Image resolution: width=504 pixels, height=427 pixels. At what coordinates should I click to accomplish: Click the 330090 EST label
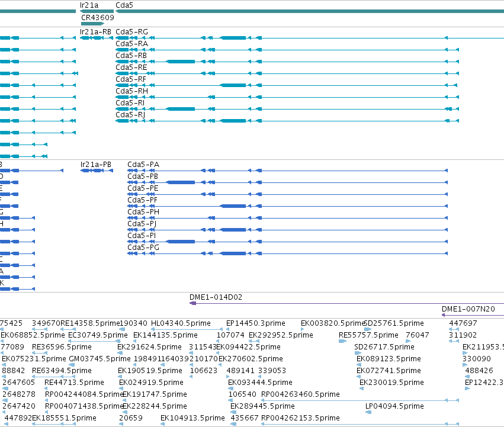pyautogui.click(x=476, y=359)
